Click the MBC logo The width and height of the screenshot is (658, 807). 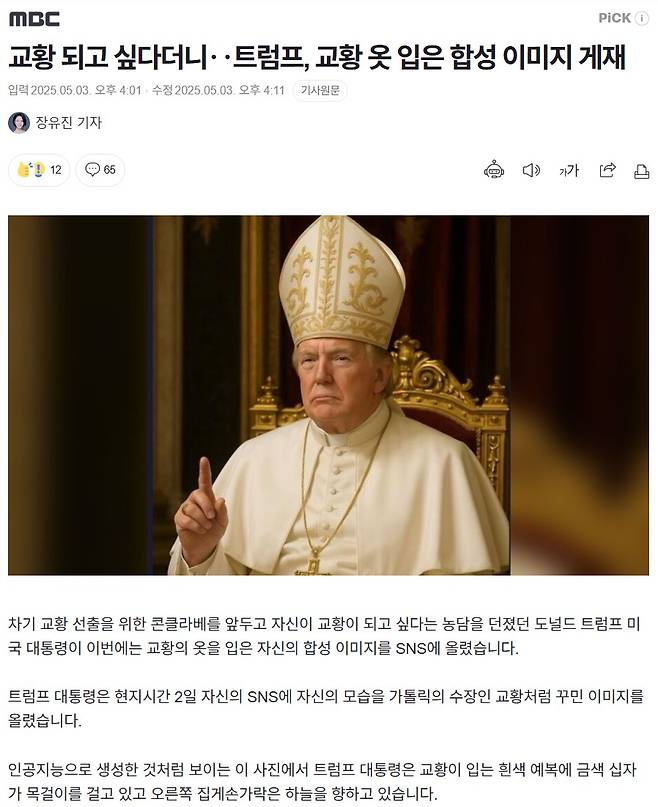pos(34,19)
